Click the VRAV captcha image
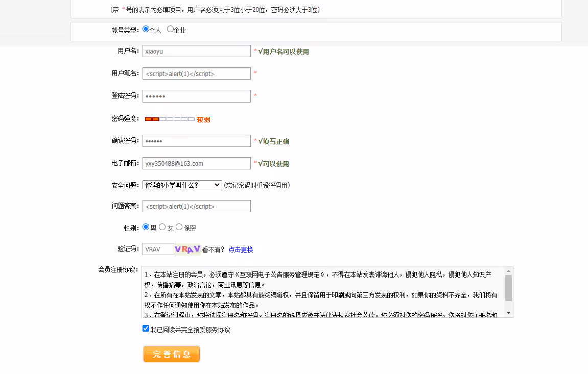This screenshot has width=588, height=374. 187,250
